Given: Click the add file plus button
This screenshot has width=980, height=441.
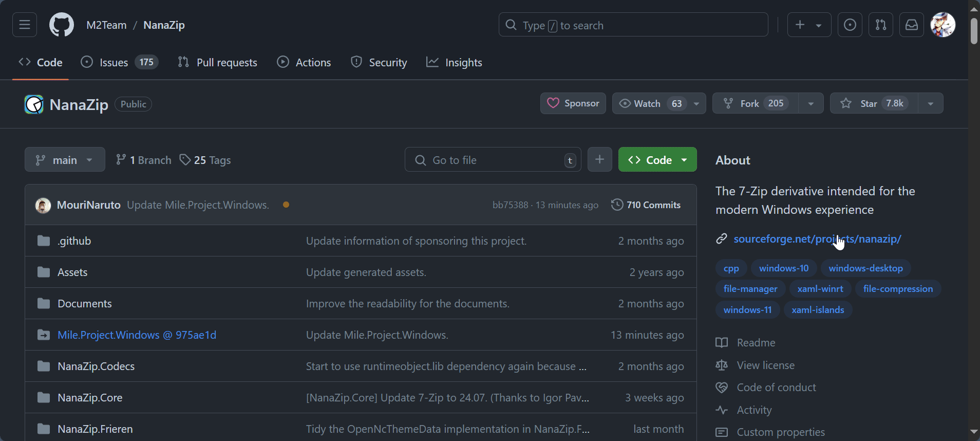Looking at the screenshot, I should (x=599, y=160).
